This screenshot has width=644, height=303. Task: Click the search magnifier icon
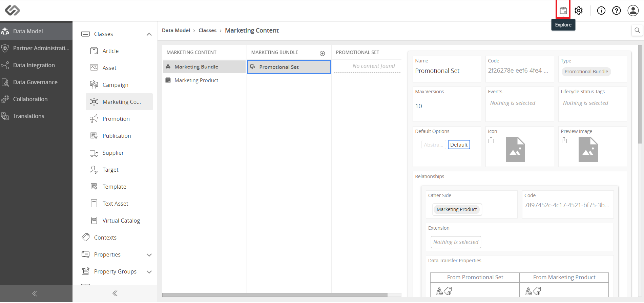pyautogui.click(x=637, y=31)
